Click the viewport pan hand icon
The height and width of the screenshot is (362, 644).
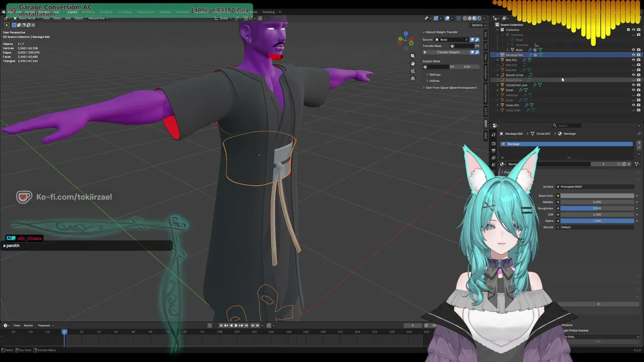coord(413,63)
